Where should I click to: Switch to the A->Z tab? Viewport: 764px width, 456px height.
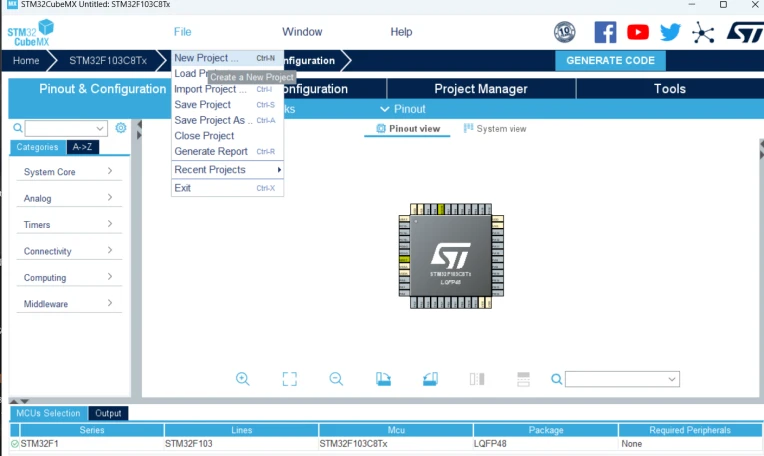pyautogui.click(x=82, y=147)
